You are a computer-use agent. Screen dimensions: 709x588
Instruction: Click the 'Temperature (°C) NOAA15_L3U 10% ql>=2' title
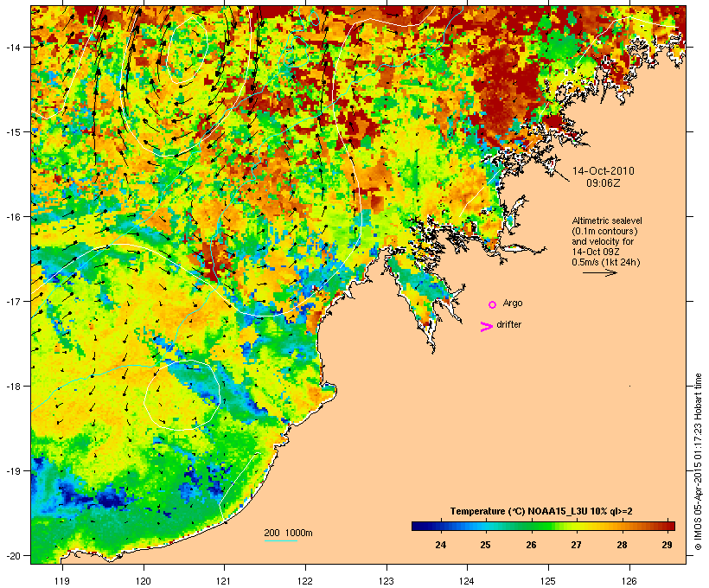pyautogui.click(x=541, y=511)
